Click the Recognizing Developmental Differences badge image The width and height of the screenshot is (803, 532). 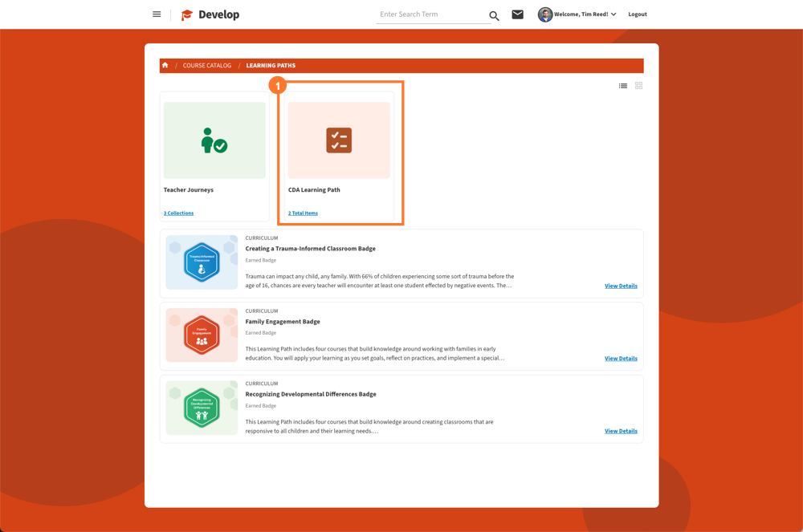tap(202, 408)
